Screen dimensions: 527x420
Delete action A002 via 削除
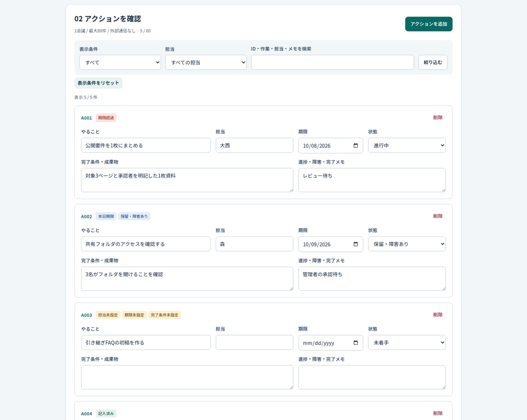437,216
